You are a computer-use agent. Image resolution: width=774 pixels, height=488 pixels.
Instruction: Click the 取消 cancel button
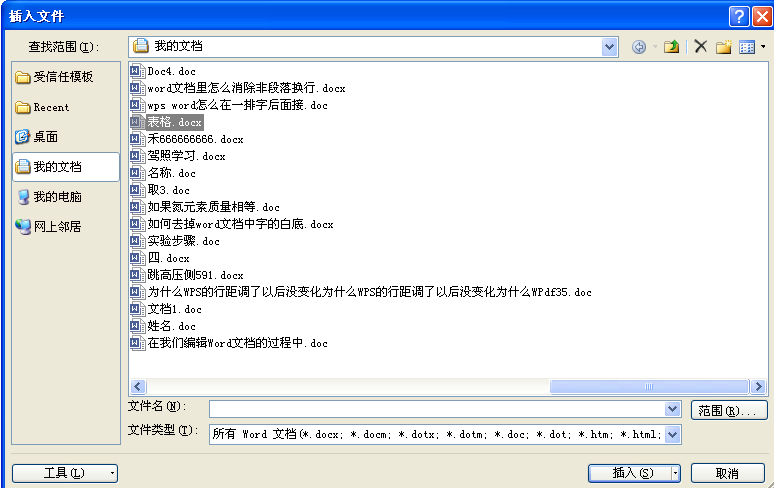pos(728,474)
